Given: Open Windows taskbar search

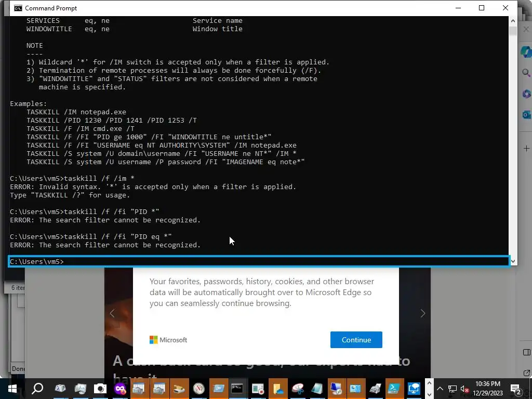Looking at the screenshot, I should (x=37, y=389).
